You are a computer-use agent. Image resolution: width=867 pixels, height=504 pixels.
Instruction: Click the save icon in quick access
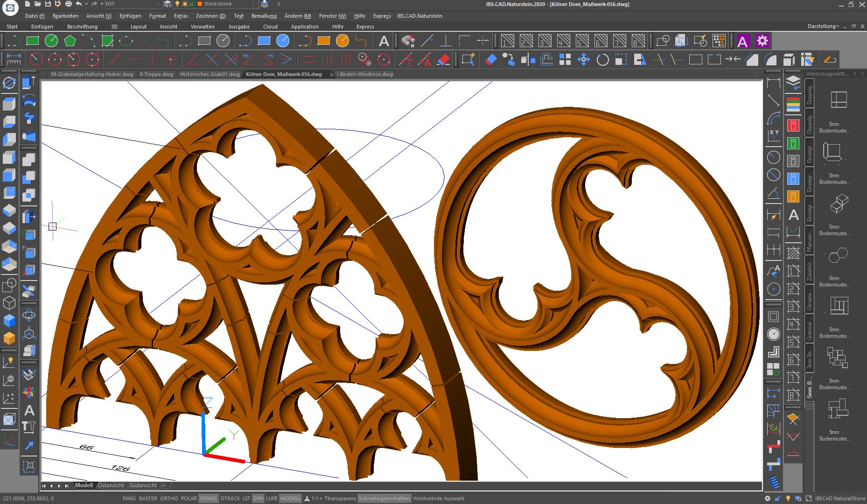48,4
